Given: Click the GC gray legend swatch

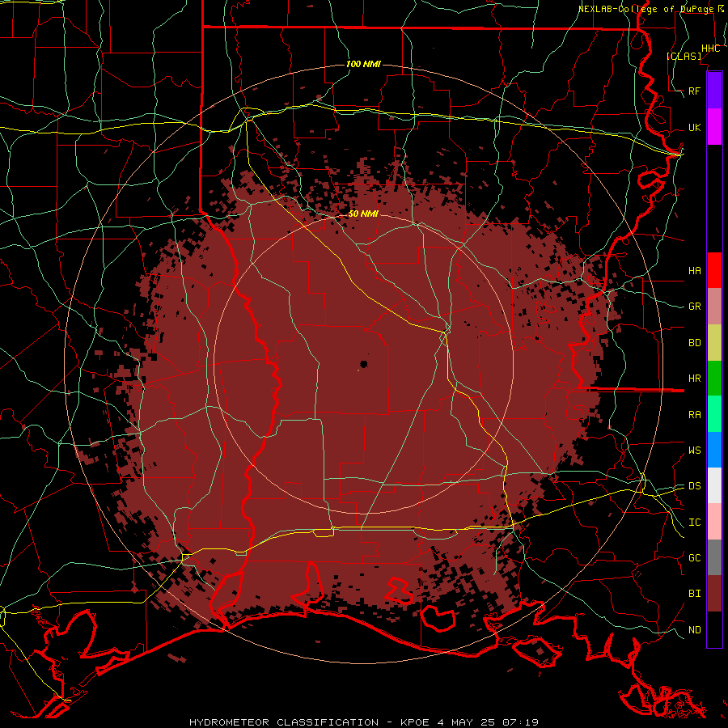Looking at the screenshot, I should pyautogui.click(x=714, y=557).
